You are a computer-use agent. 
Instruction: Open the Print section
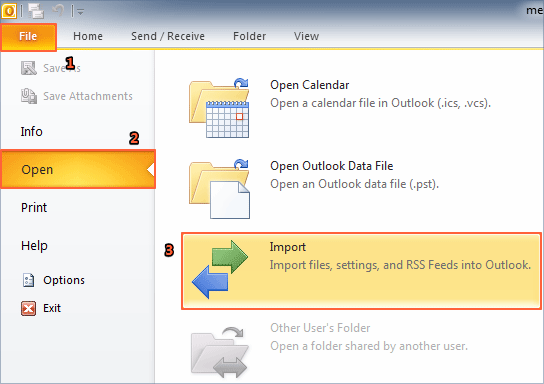34,207
